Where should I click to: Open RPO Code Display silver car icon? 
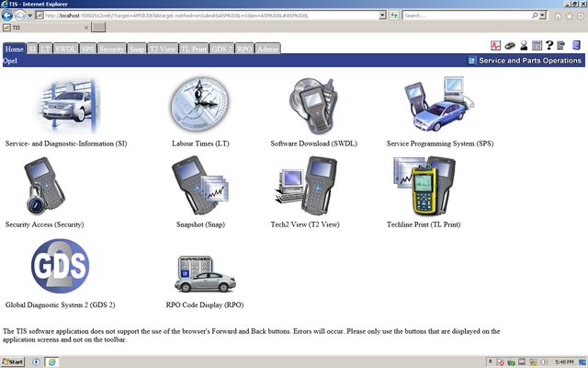(205, 274)
